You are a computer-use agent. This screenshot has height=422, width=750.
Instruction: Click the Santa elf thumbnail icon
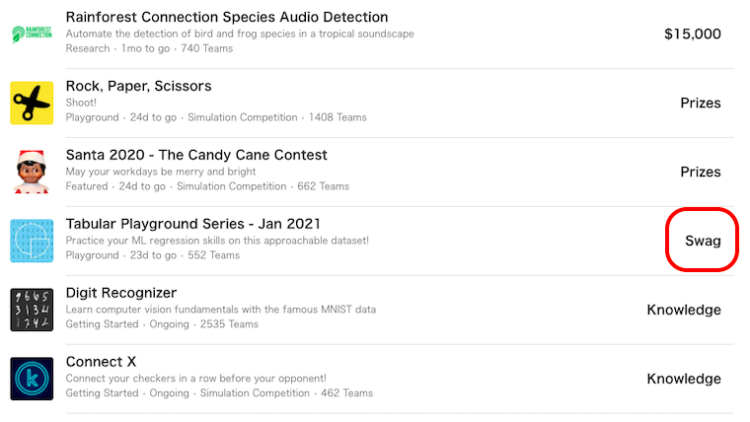(x=32, y=172)
